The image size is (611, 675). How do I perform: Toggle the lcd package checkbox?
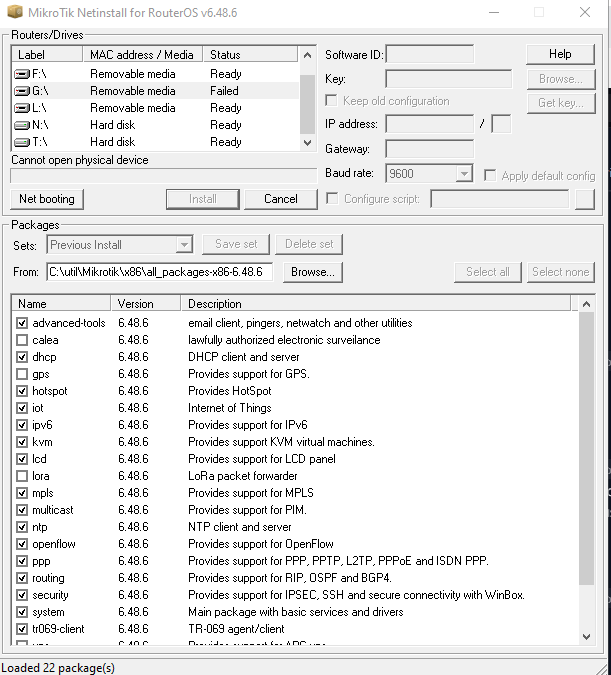click(x=22, y=459)
